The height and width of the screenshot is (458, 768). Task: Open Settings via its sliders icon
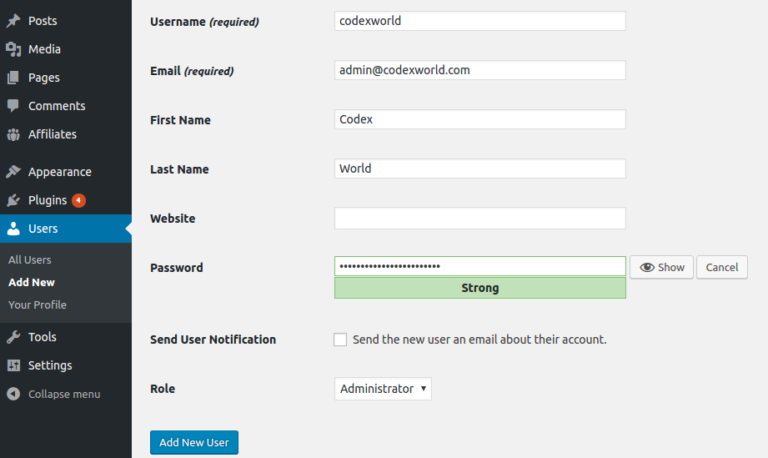(x=13, y=365)
